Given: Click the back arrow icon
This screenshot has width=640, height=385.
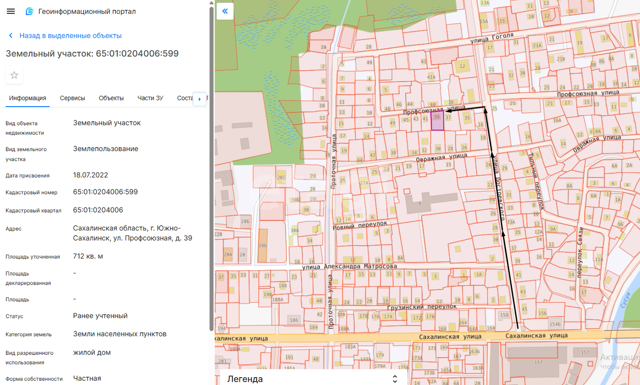Looking at the screenshot, I should point(11,36).
